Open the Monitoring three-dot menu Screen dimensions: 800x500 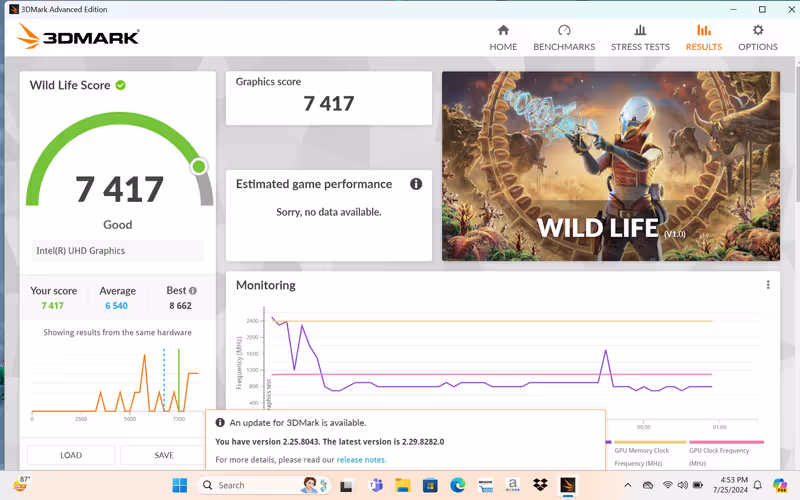768,285
